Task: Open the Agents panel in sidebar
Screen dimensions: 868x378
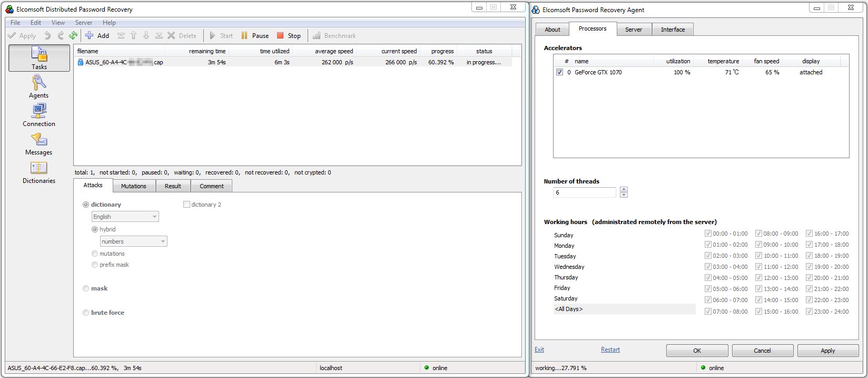Action: tap(39, 86)
